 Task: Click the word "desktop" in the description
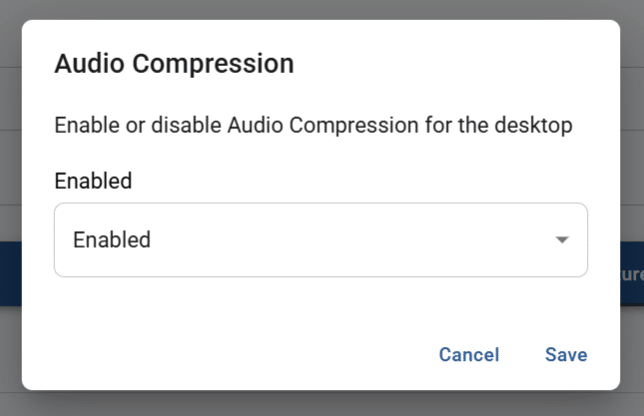tap(537, 126)
